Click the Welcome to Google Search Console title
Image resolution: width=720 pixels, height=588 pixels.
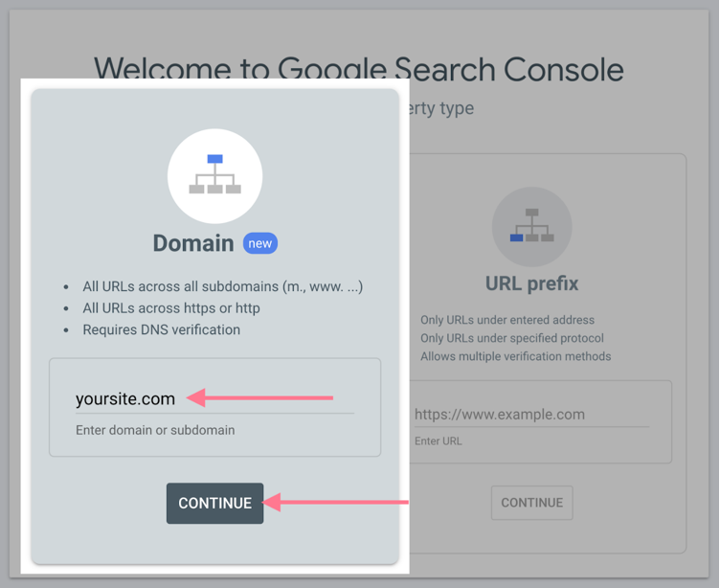point(359,69)
